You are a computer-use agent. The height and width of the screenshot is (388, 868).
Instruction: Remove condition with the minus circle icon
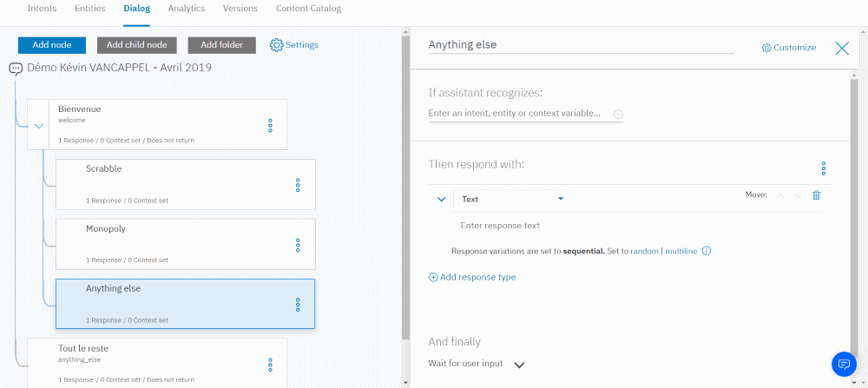tap(618, 114)
